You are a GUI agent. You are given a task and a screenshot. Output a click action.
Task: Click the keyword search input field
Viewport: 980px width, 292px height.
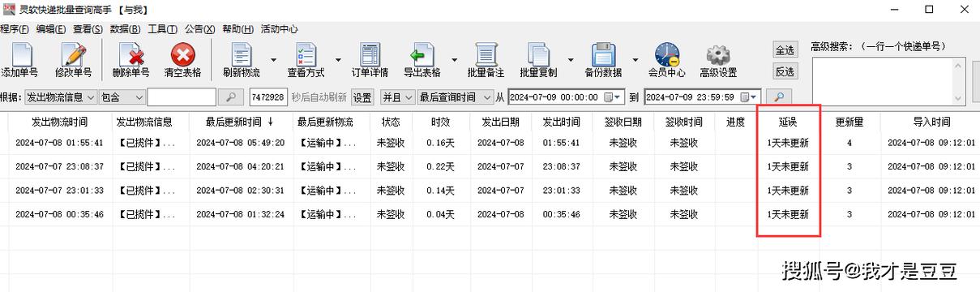coord(182,97)
